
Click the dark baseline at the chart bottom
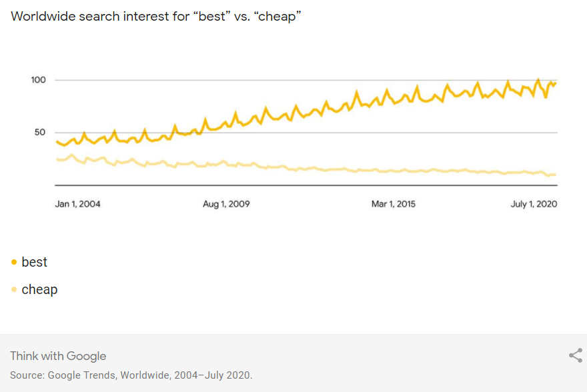click(306, 185)
